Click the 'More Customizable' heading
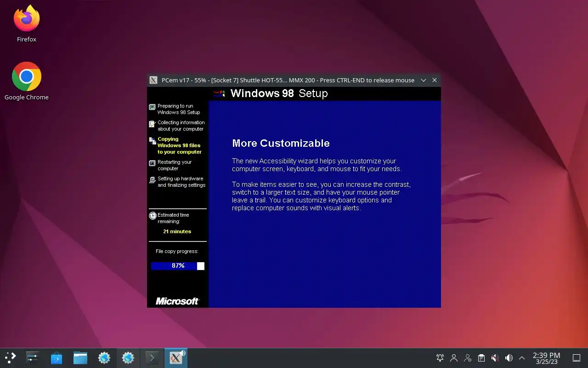Viewport: 588px width, 368px height. pos(281,143)
